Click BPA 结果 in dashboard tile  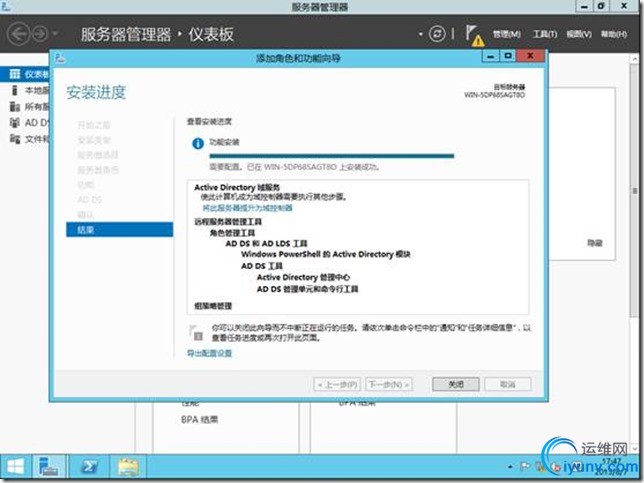tap(200, 419)
